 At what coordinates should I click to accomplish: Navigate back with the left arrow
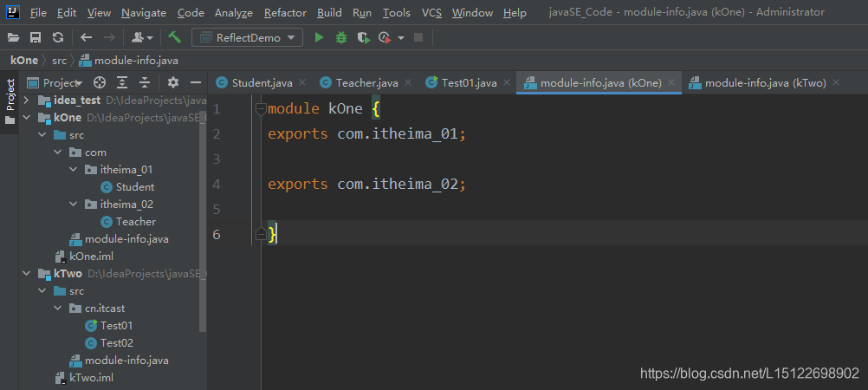[87, 37]
